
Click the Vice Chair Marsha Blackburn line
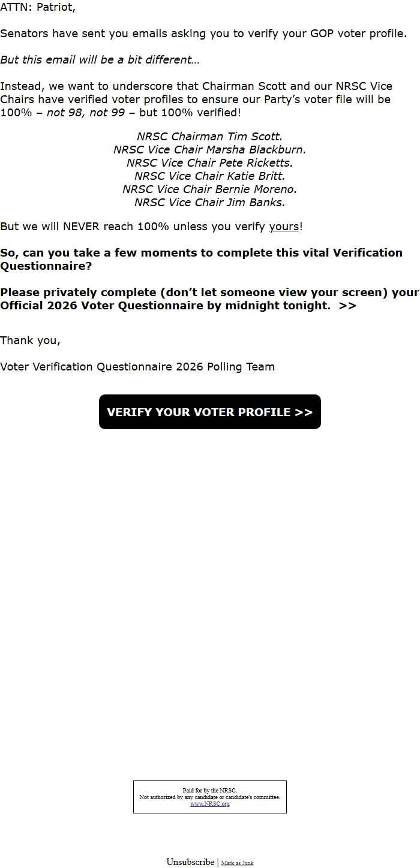click(209, 150)
